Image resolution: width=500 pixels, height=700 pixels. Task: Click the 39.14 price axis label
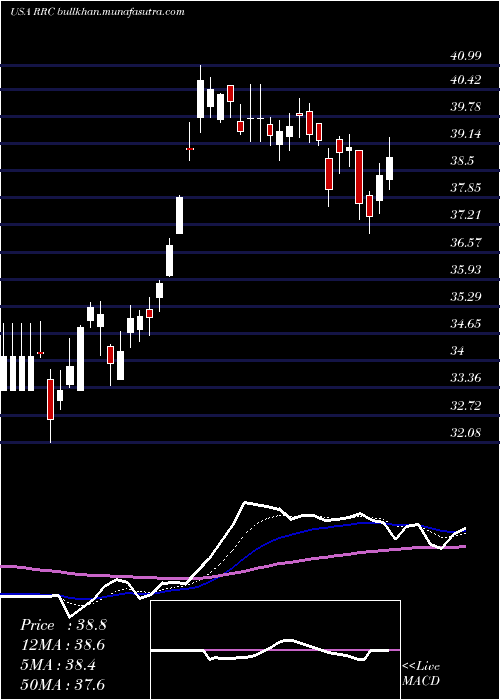[466, 134]
